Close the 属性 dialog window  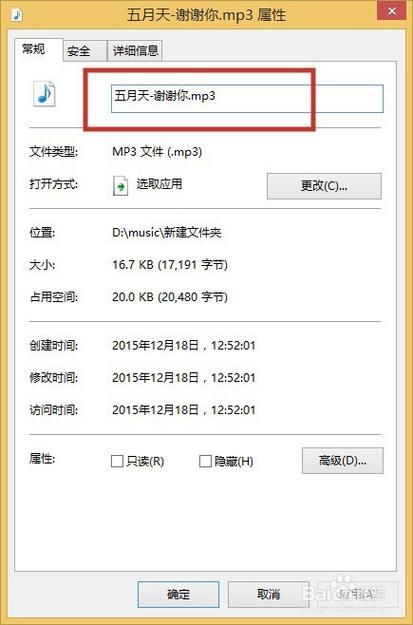click(392, 11)
